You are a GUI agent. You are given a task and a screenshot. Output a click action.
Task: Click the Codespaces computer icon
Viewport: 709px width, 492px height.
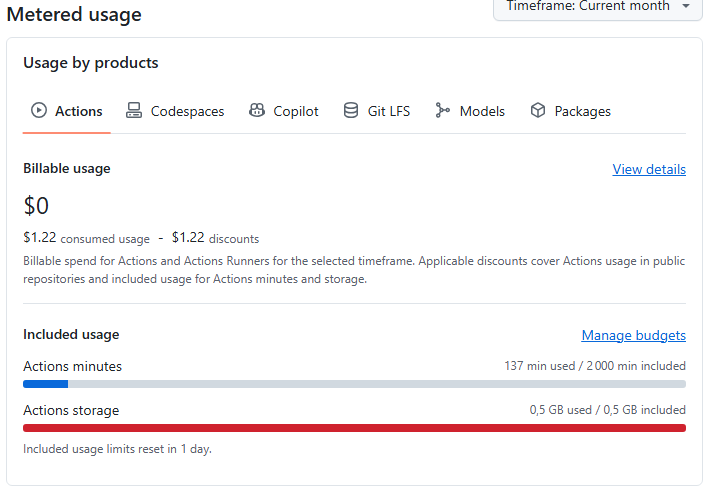point(134,110)
